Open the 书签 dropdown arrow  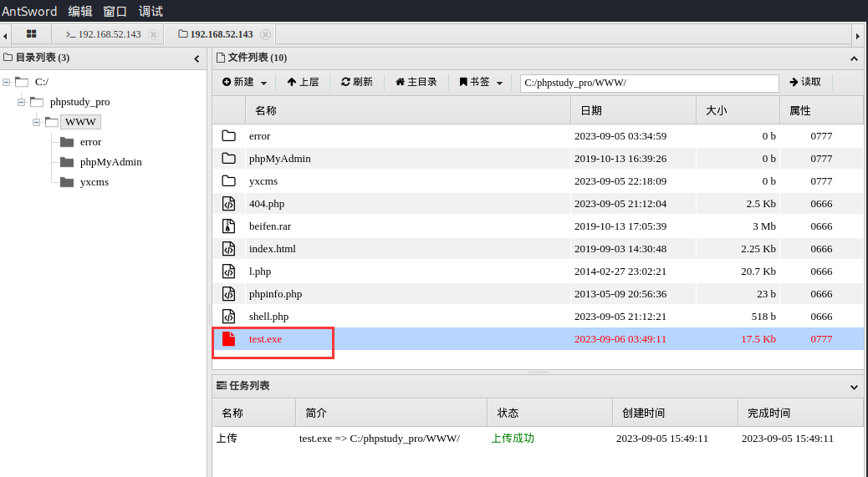(499, 83)
